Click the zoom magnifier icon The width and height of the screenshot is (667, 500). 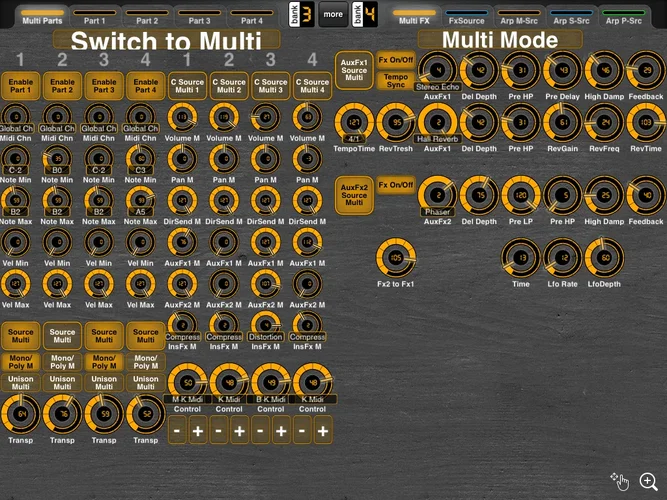(x=648, y=482)
